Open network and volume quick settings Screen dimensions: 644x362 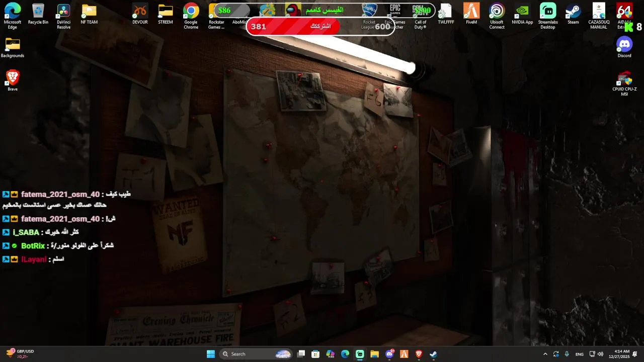click(x=596, y=354)
